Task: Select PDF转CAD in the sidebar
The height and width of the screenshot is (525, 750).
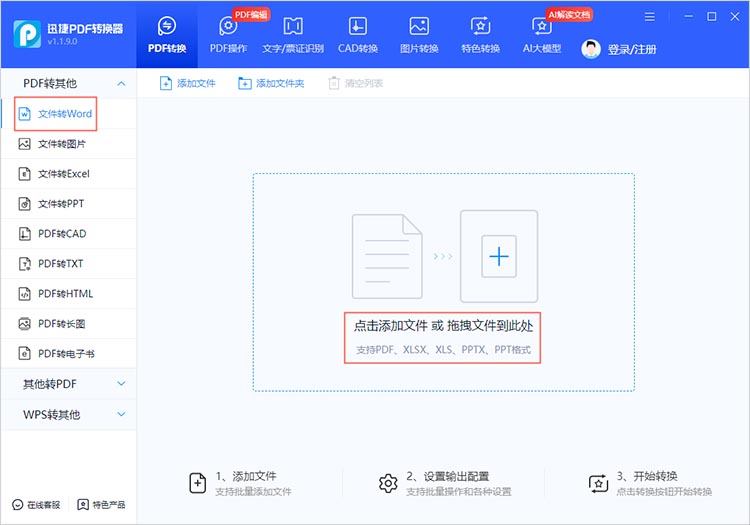Action: click(x=68, y=234)
